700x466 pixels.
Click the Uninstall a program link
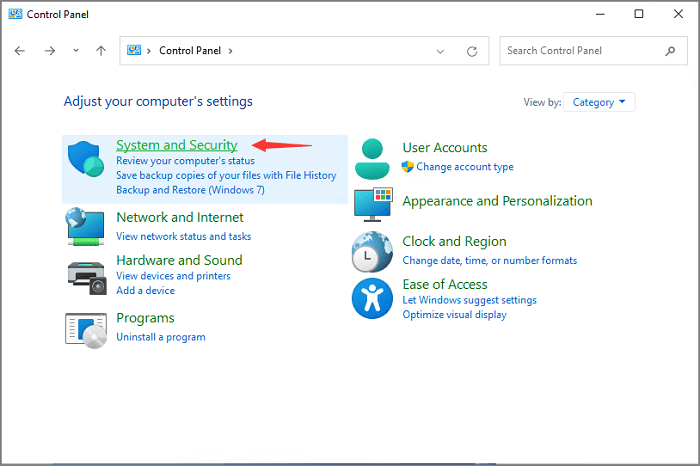(160, 337)
